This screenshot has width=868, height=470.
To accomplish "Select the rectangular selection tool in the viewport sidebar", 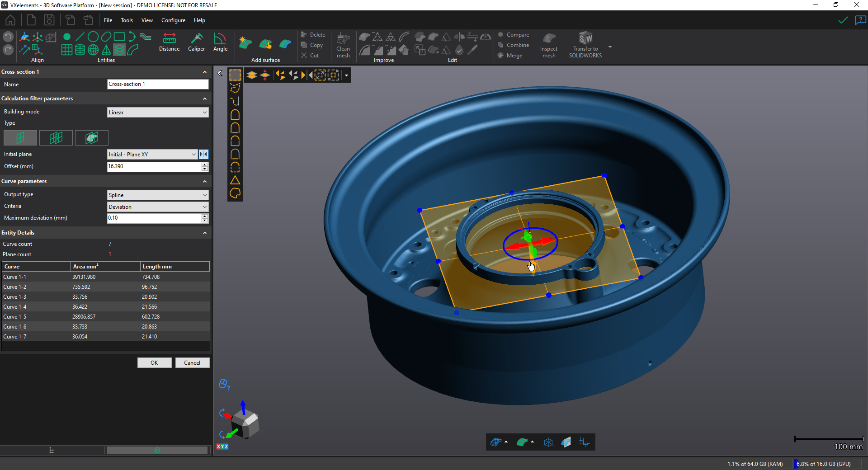I will (x=235, y=75).
